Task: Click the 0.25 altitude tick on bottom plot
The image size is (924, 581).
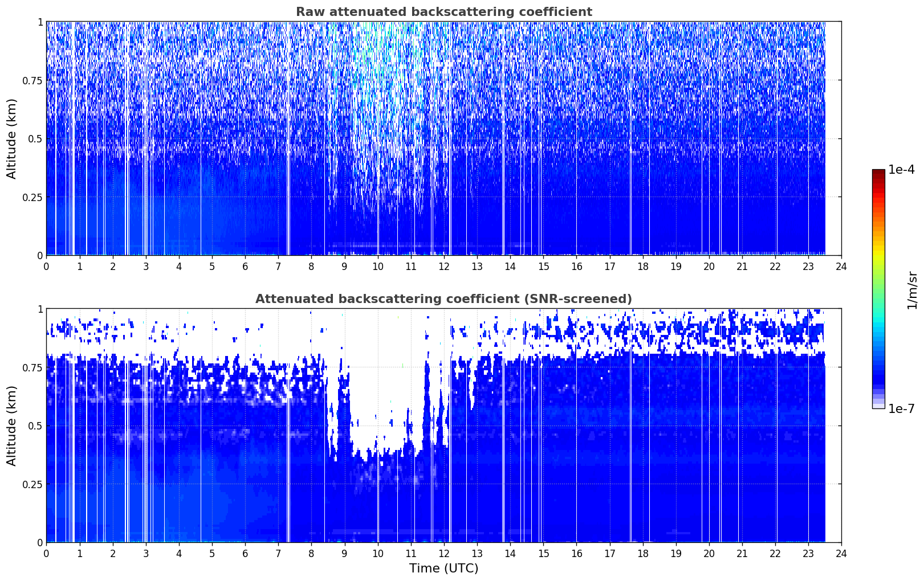Action: [x=32, y=484]
